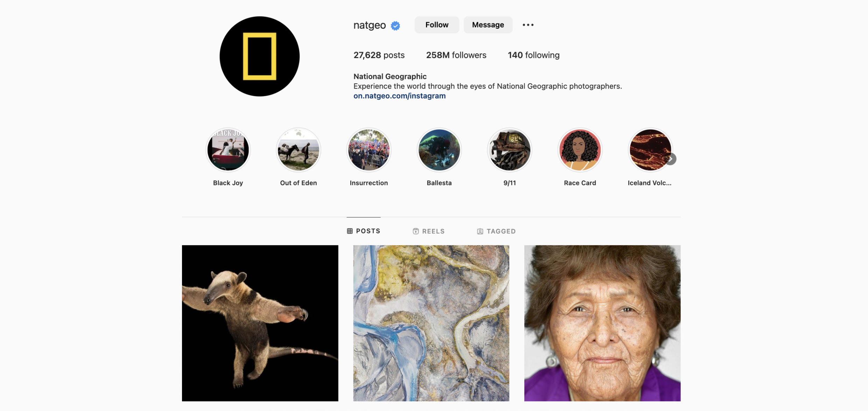View the Insurrection story highlight
Image resolution: width=868 pixels, height=411 pixels.
pos(369,150)
